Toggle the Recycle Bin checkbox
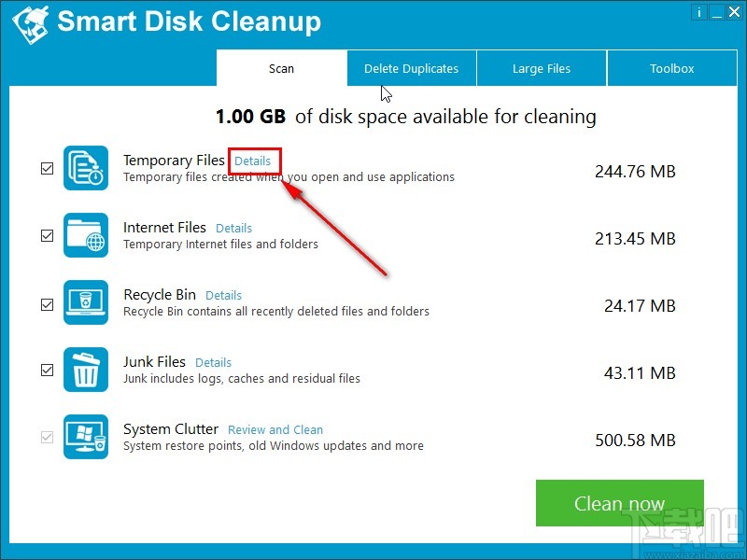747x560 pixels. 48,305
